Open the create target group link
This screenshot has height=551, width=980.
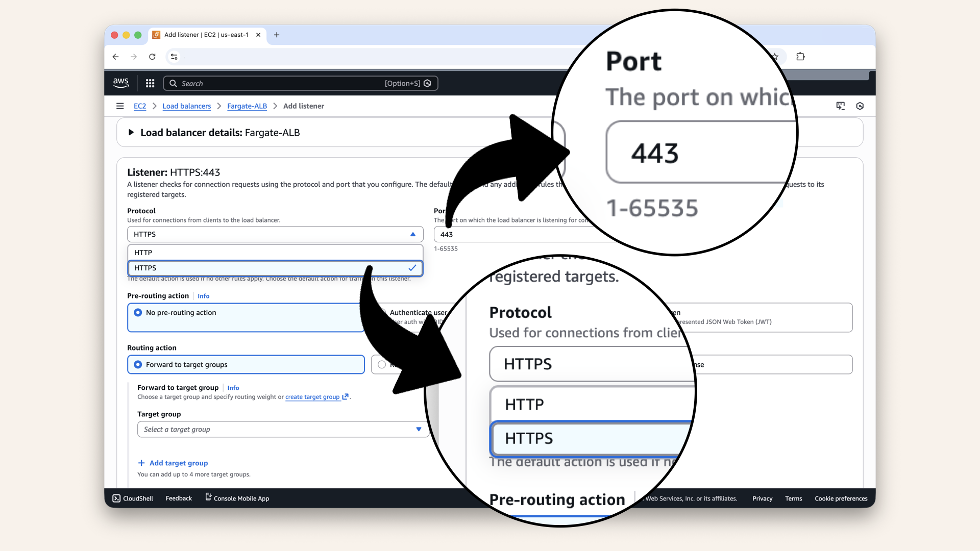coord(313,396)
